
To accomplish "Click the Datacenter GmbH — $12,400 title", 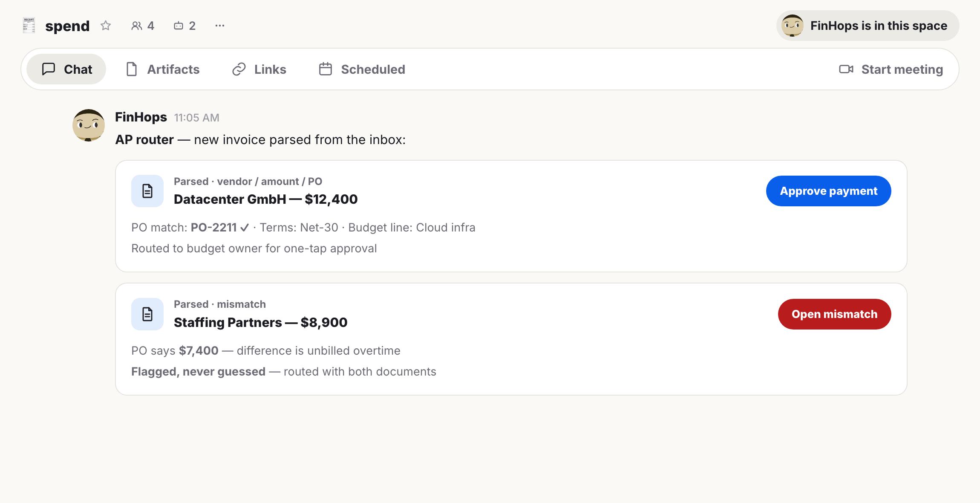I will tap(265, 199).
